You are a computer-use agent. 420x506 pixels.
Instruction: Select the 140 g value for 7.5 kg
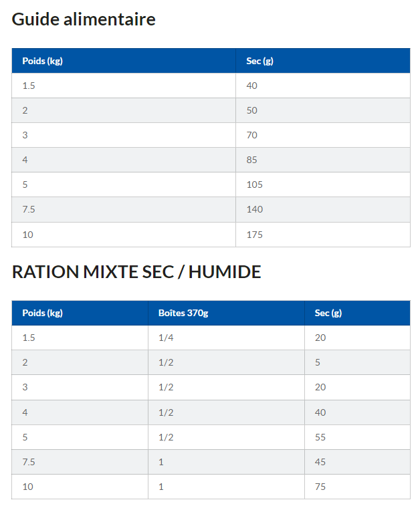255,209
